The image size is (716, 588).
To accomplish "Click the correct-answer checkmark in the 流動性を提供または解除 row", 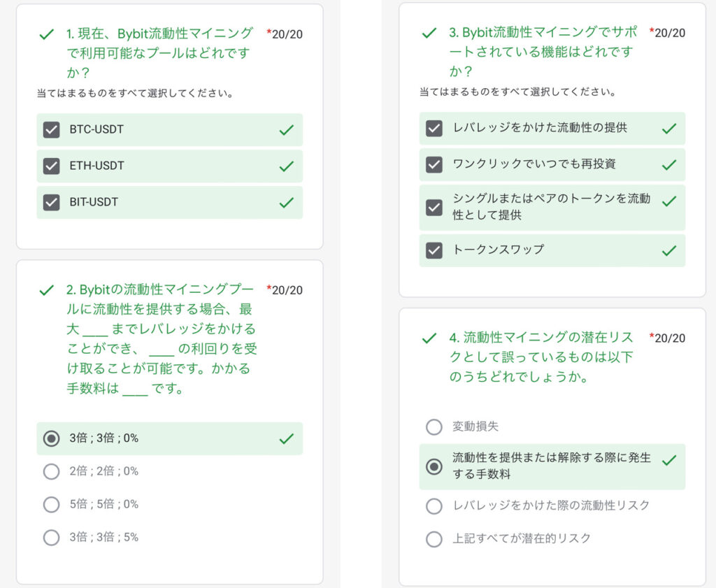I will click(669, 460).
